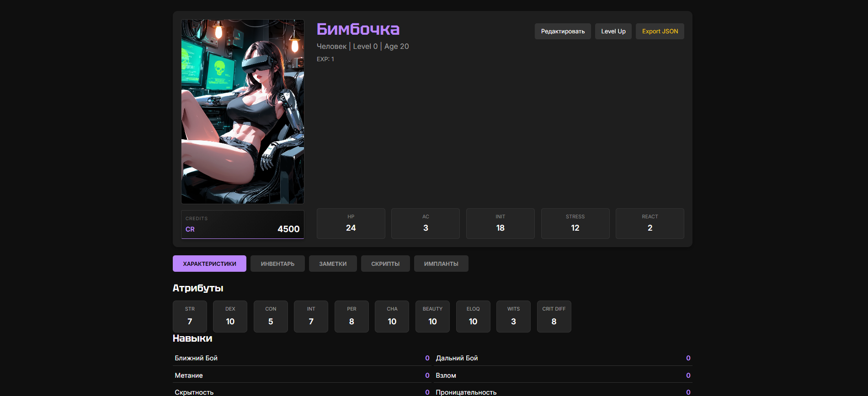Export the character as JSON

point(660,31)
